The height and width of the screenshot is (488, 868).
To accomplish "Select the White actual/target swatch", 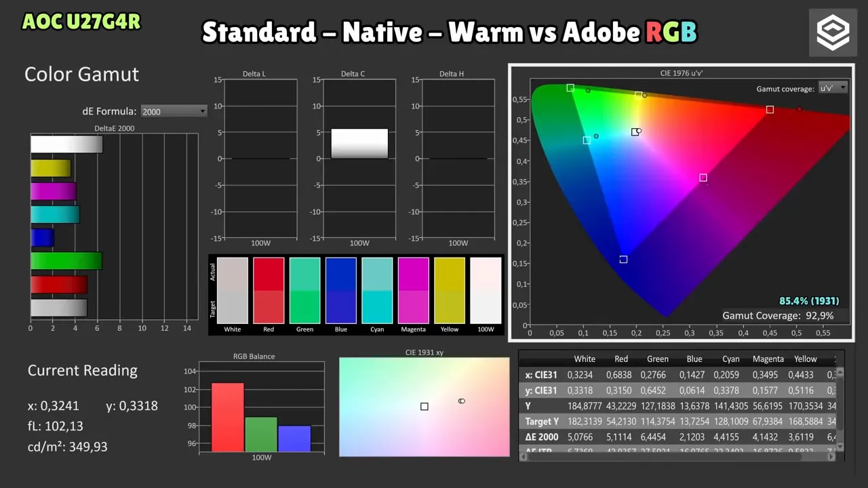I will tap(233, 290).
